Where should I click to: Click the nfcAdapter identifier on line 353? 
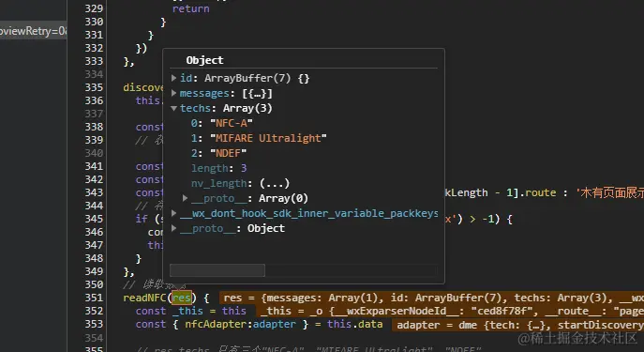[216, 324]
